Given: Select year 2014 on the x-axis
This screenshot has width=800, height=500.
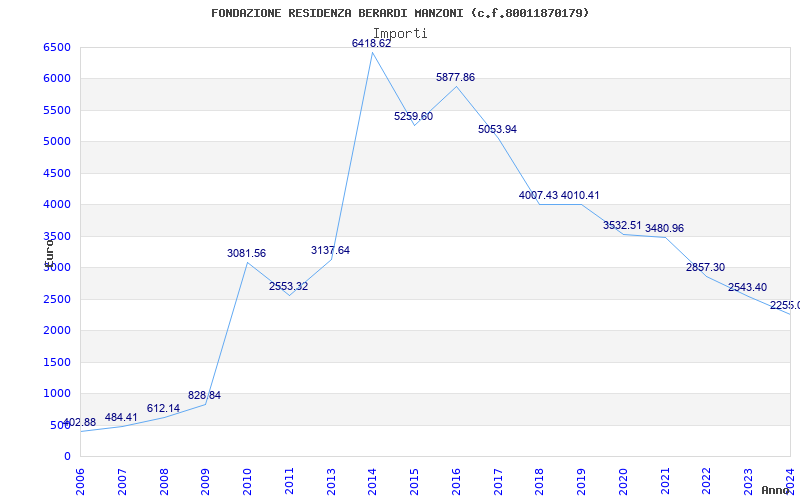Looking at the screenshot, I should point(372,482).
